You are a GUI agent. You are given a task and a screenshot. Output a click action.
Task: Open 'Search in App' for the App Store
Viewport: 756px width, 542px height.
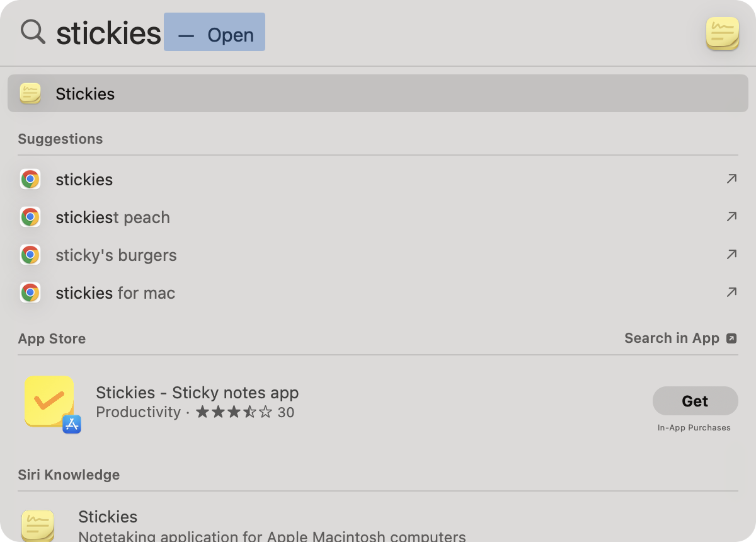(672, 338)
